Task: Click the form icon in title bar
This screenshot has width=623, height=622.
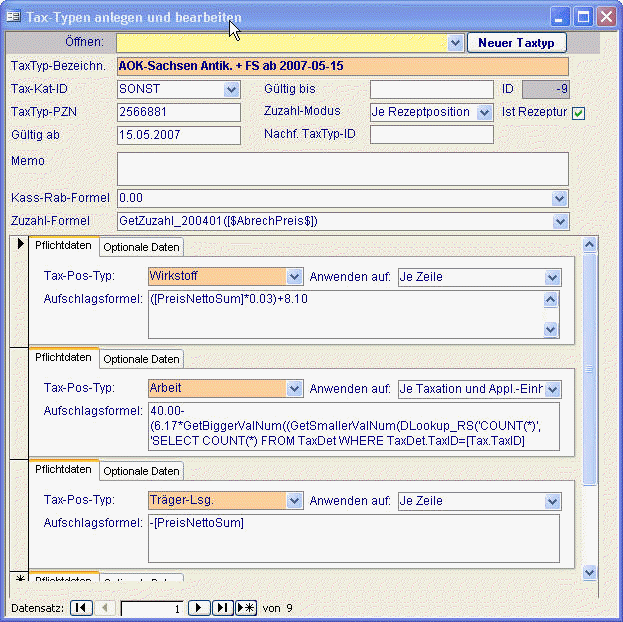Action: [x=13, y=17]
